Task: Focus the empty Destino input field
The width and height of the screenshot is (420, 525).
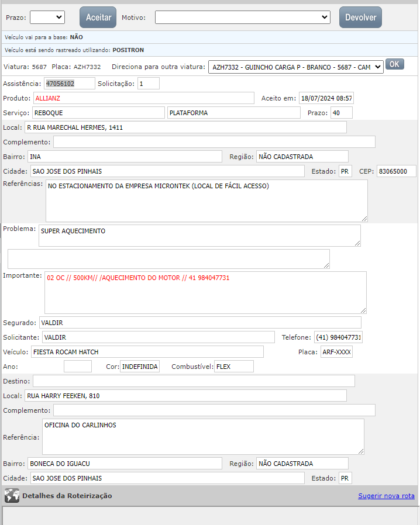Action: click(194, 381)
